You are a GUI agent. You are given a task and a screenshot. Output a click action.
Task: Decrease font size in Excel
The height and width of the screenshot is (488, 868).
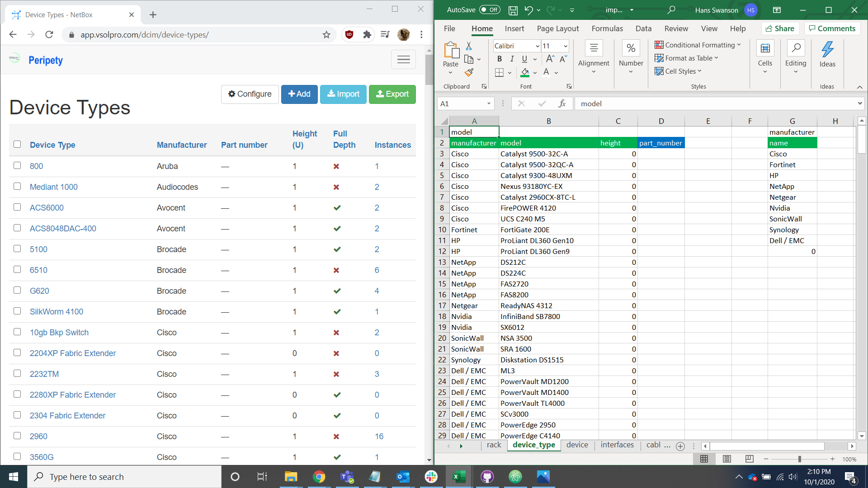563,59
